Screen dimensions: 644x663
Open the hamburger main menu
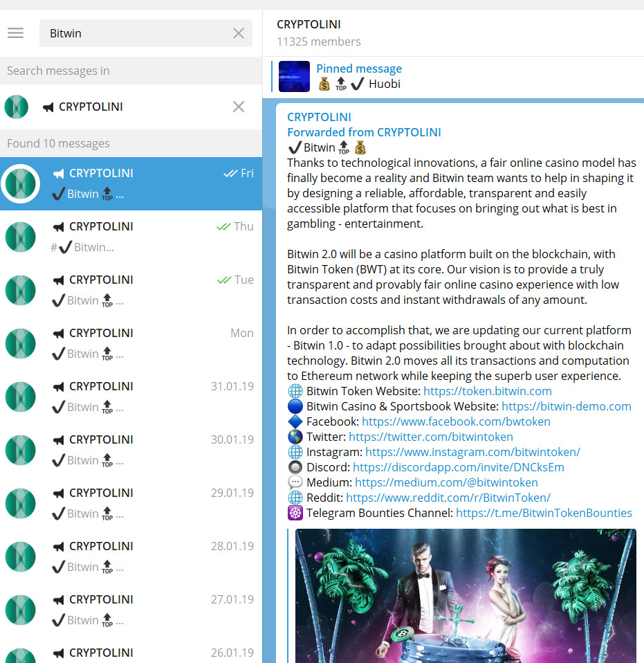tap(16, 33)
